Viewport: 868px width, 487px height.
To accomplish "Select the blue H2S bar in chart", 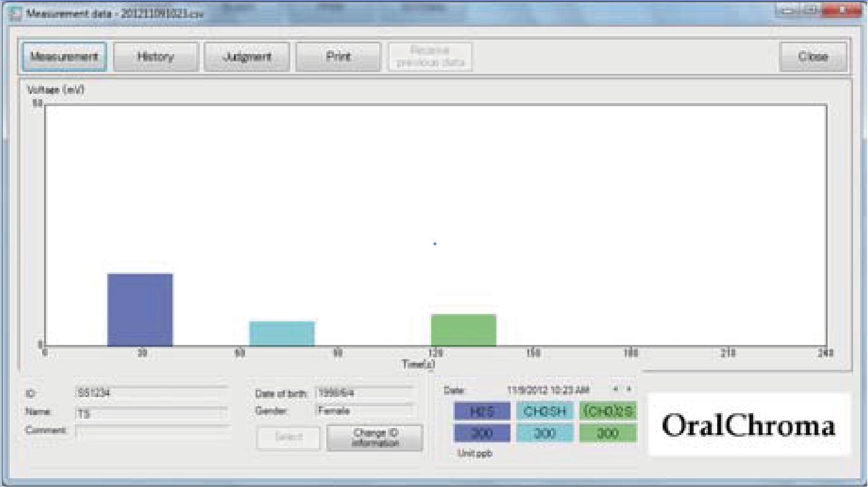I will click(x=140, y=309).
